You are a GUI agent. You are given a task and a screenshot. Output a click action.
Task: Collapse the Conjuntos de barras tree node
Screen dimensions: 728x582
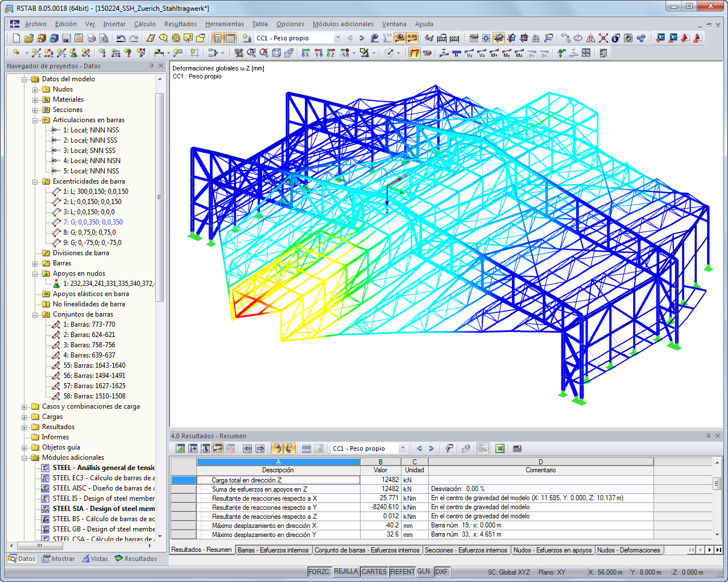[x=35, y=314]
